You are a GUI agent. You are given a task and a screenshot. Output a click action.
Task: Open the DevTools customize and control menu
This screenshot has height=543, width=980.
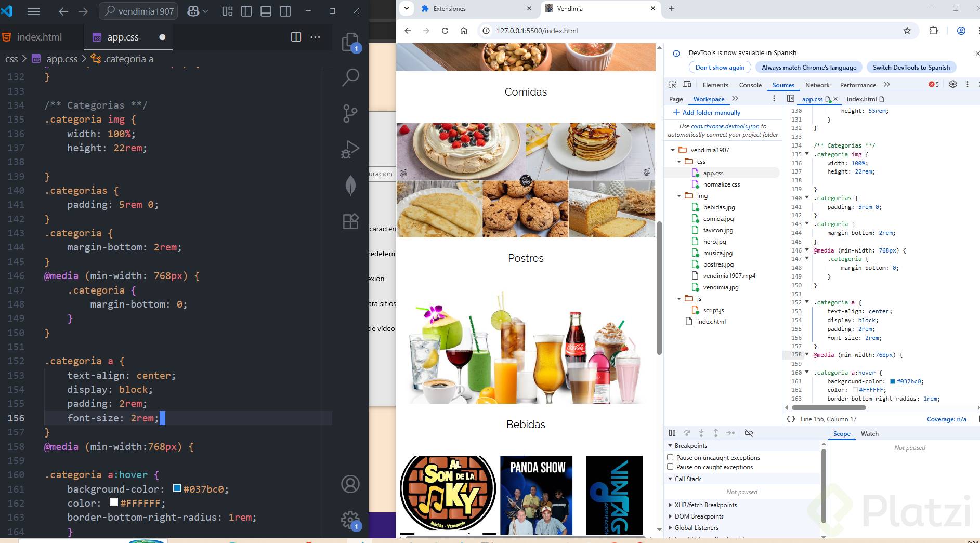968,84
